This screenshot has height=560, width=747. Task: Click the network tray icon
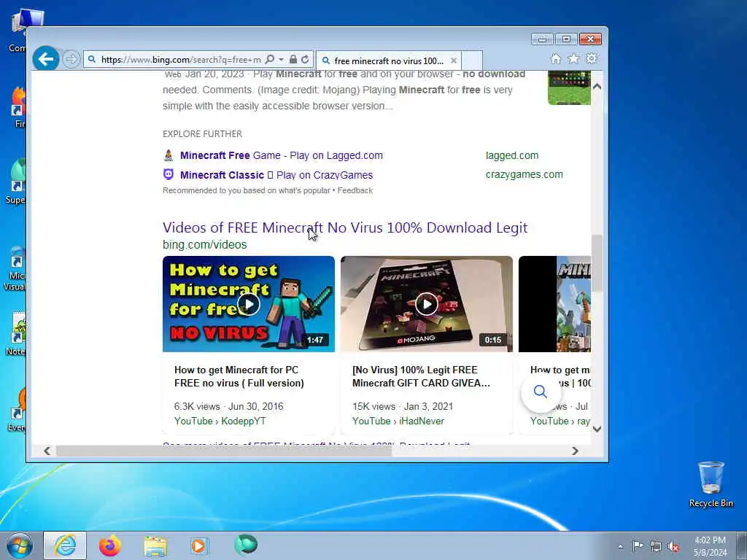(x=656, y=546)
